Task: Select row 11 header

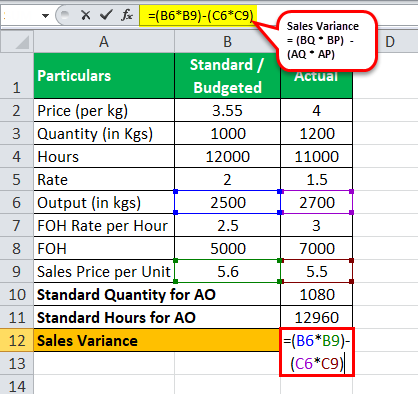Action: pyautogui.click(x=17, y=317)
